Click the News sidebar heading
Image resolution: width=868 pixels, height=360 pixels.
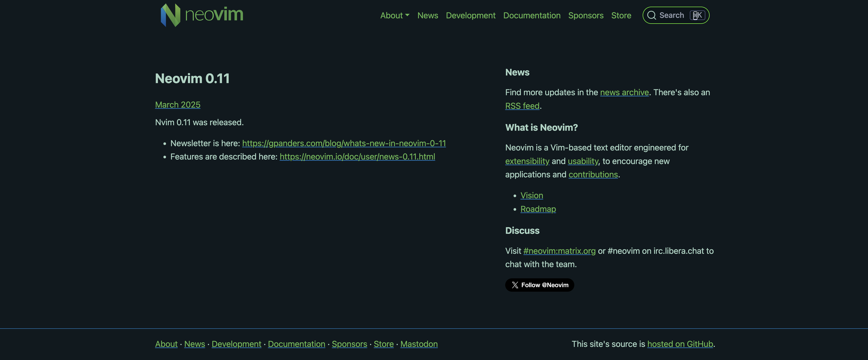(x=517, y=72)
